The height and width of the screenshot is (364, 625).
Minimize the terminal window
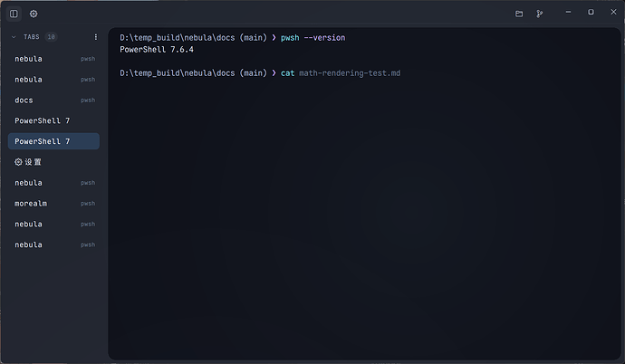(568, 13)
